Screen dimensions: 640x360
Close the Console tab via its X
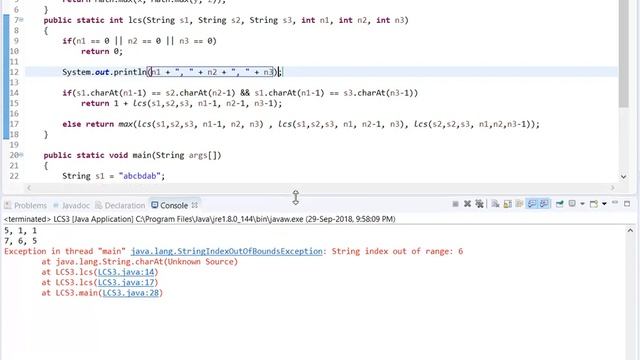tap(195, 205)
